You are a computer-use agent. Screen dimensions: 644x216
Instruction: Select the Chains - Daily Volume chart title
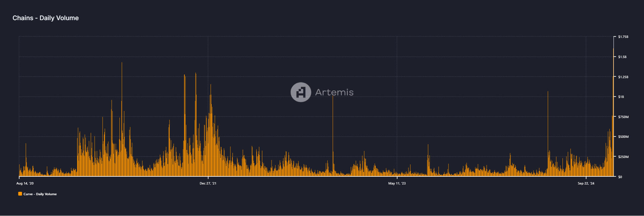point(46,18)
